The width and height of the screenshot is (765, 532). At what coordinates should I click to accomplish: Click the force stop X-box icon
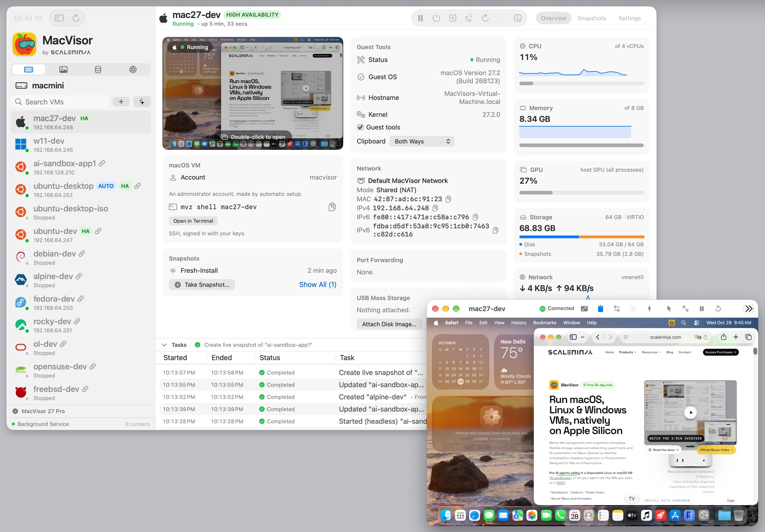[452, 18]
